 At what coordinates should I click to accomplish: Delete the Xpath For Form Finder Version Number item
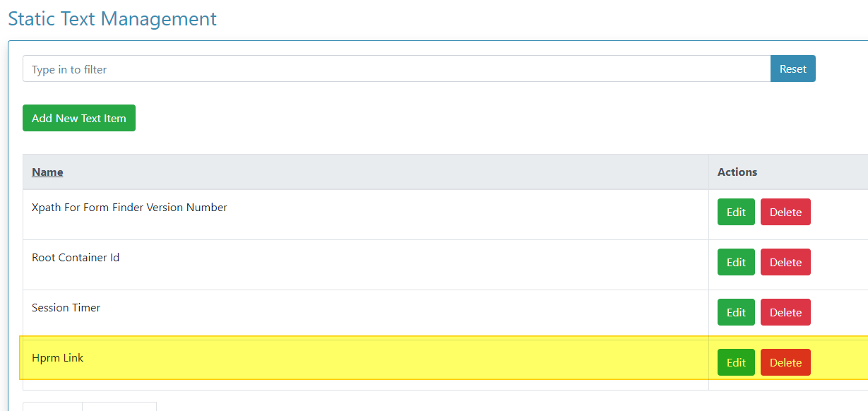pos(785,212)
